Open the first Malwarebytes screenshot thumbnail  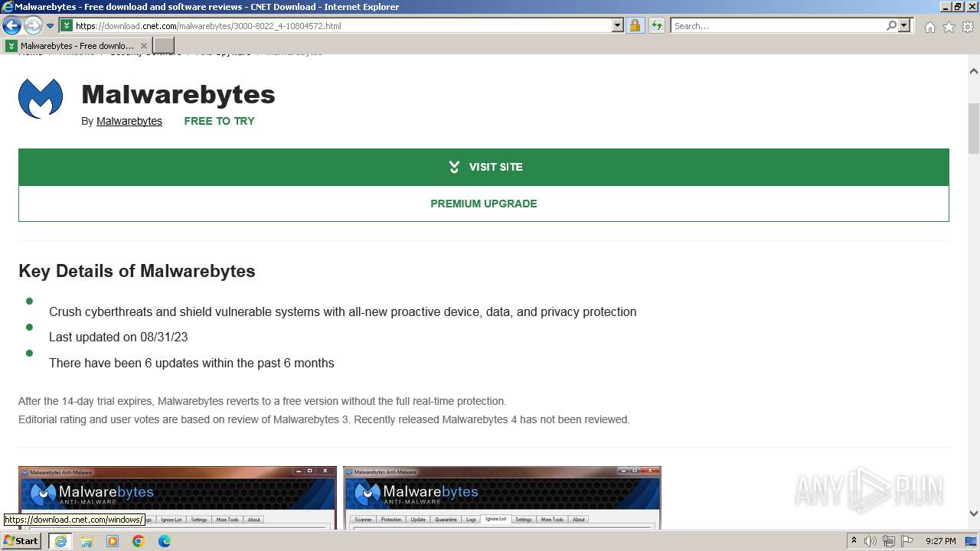178,497
